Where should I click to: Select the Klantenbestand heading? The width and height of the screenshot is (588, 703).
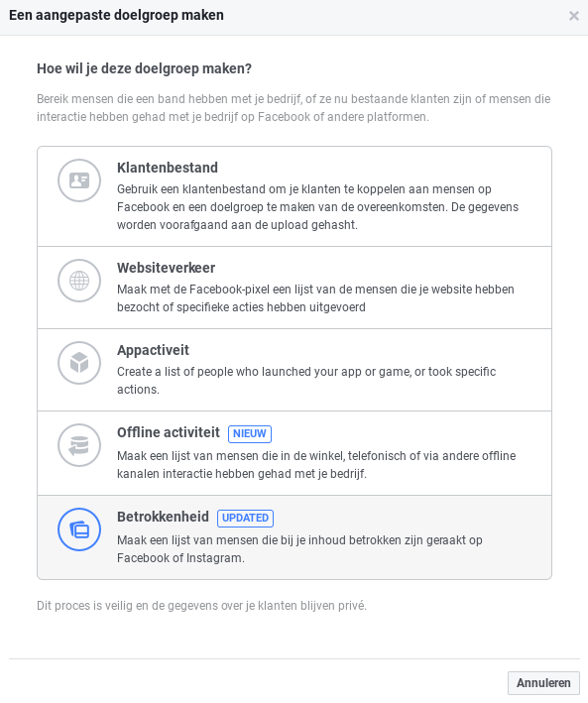click(x=168, y=168)
